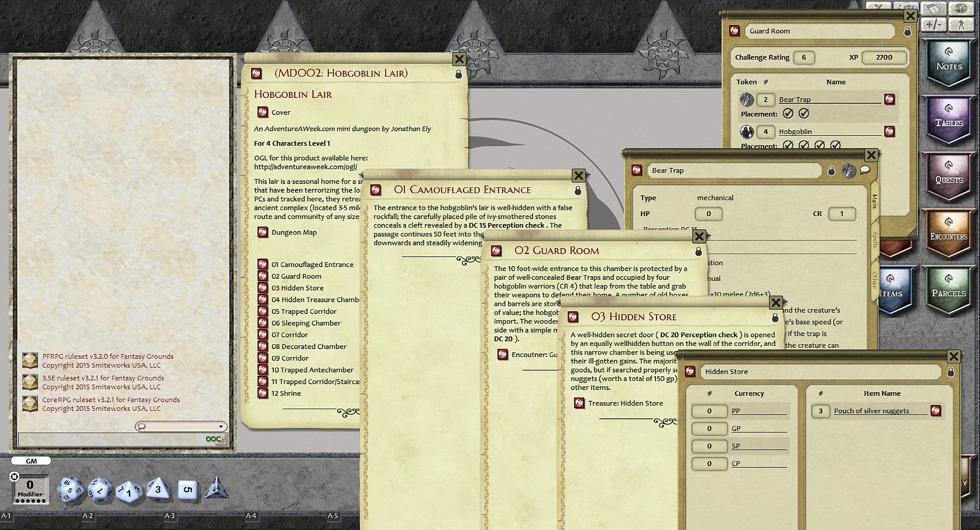Roll the d20 die
Image resolution: width=980 pixels, height=530 pixels.
pos(70,490)
